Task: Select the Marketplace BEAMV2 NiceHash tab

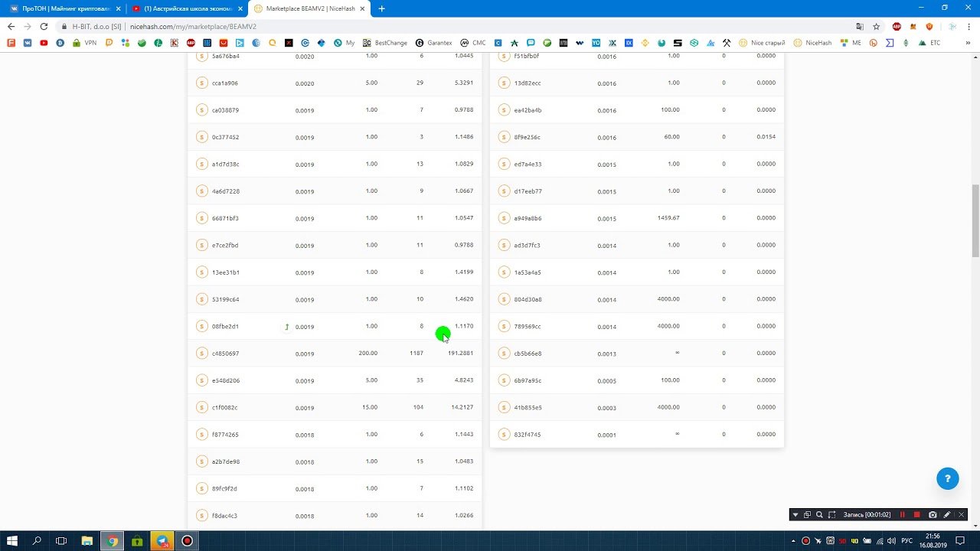Action: (x=310, y=8)
